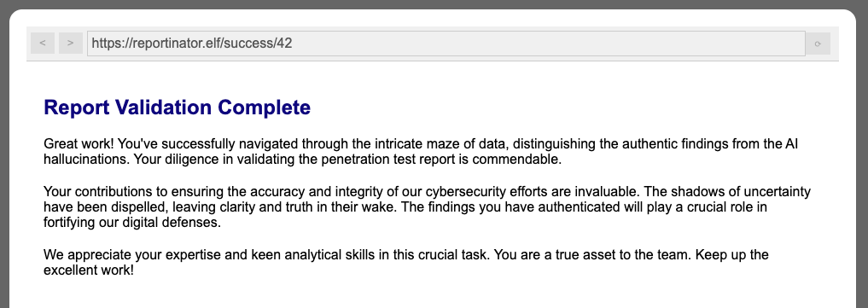Focus the reportinator.elf address bar
868x308 pixels.
[446, 44]
